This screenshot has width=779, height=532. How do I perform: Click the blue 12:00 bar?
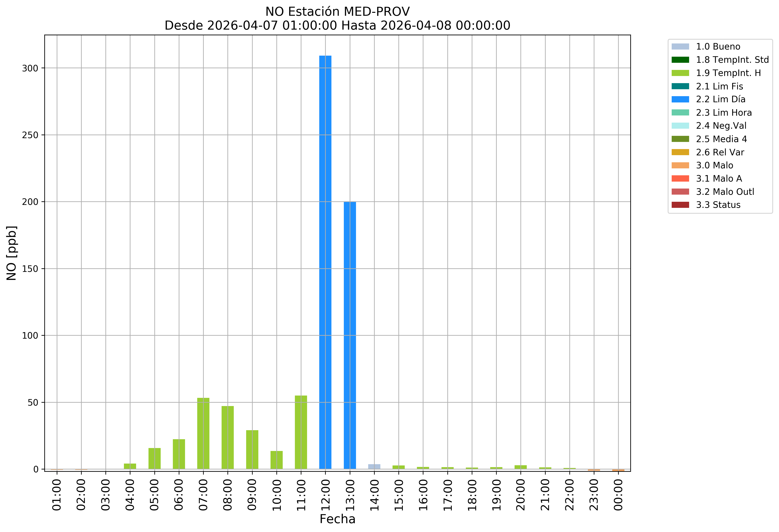click(325, 262)
